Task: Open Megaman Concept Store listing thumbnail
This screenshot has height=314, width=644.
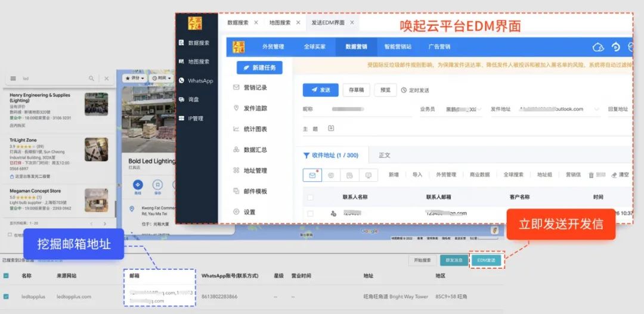Action: point(97,200)
